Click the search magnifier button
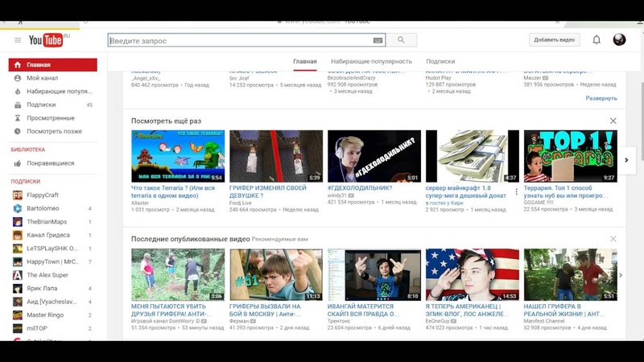Image resolution: width=644 pixels, height=362 pixels. click(401, 40)
